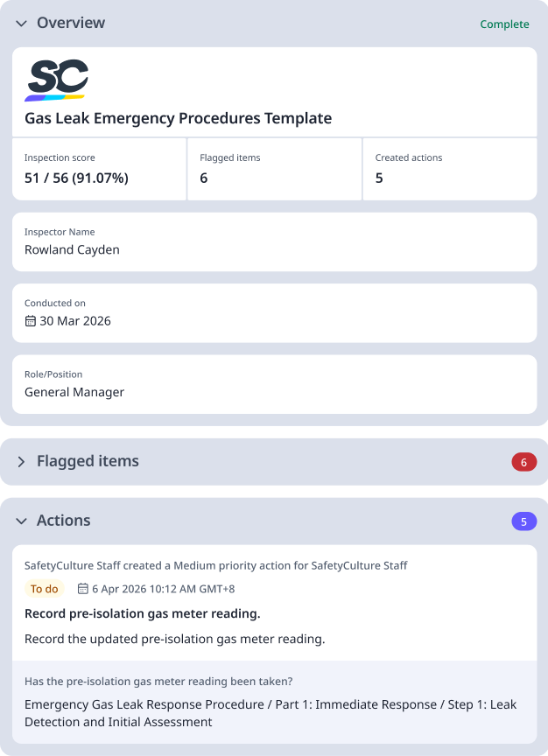Expand the Flagged items section

(x=21, y=461)
